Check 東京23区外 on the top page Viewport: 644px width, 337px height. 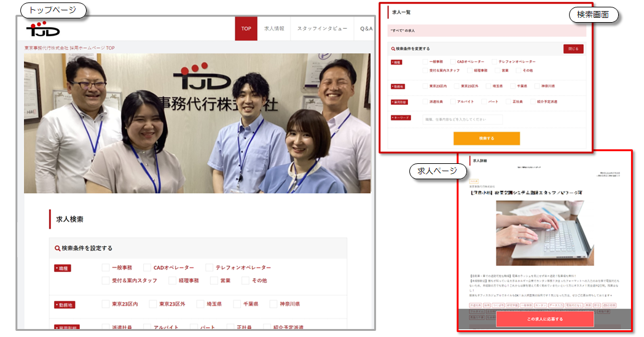click(x=153, y=304)
